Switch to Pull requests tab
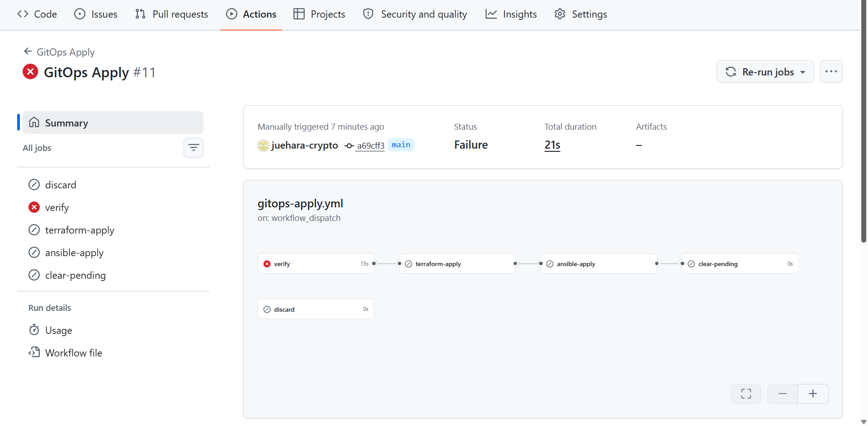The height and width of the screenshot is (426, 868). tap(171, 14)
